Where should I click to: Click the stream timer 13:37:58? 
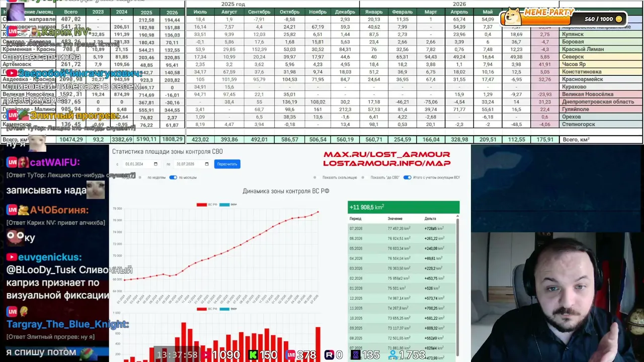coord(177,355)
